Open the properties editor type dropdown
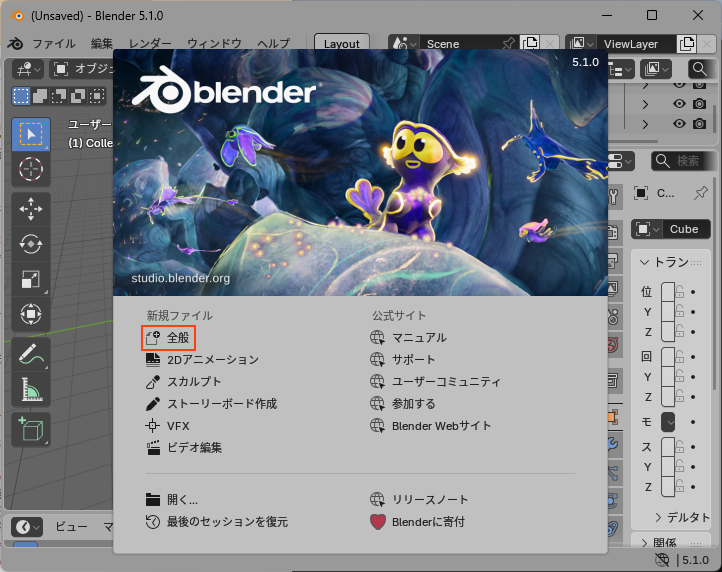The image size is (722, 572). pyautogui.click(x=621, y=162)
